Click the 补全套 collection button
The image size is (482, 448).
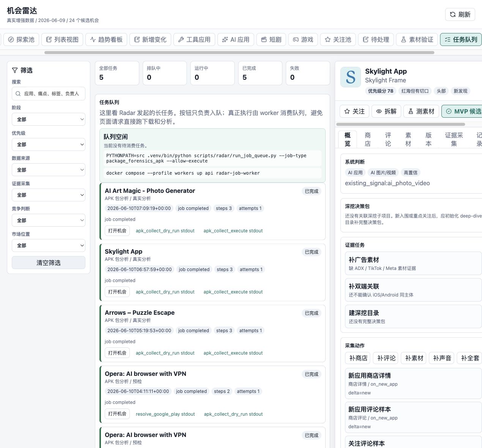pyautogui.click(x=470, y=358)
